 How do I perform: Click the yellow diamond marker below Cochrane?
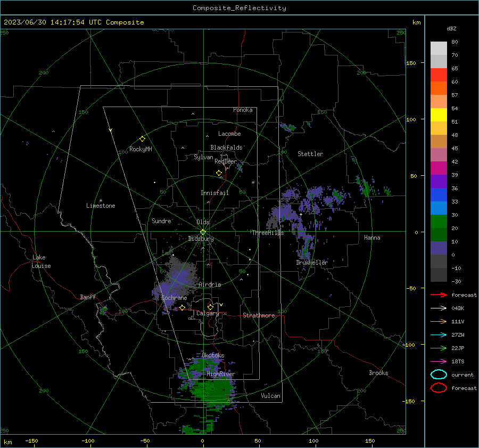click(x=183, y=307)
